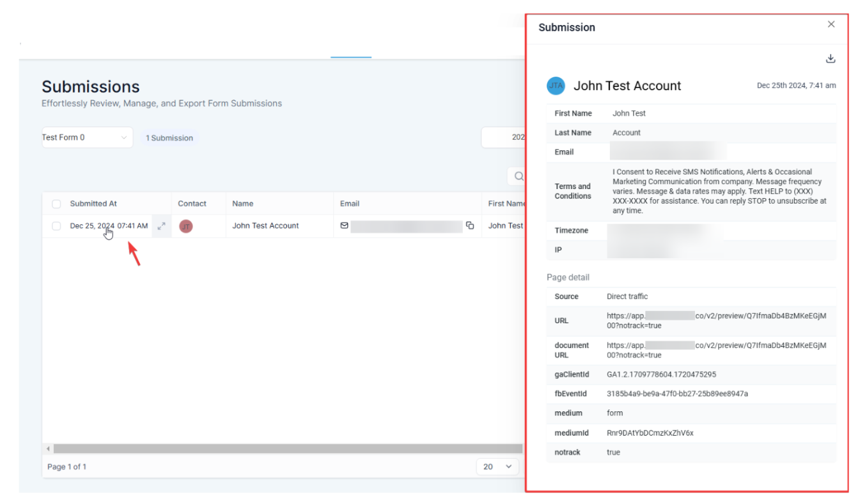Click the Name column header

point(243,204)
